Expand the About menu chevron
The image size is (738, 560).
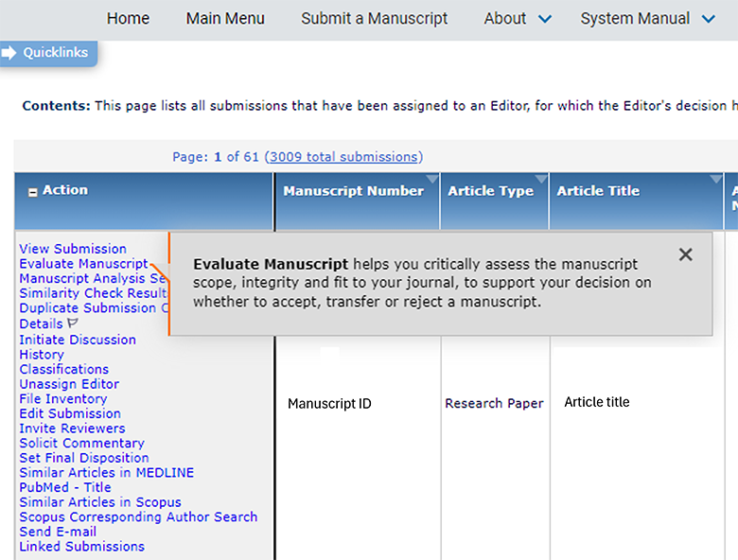(x=545, y=19)
